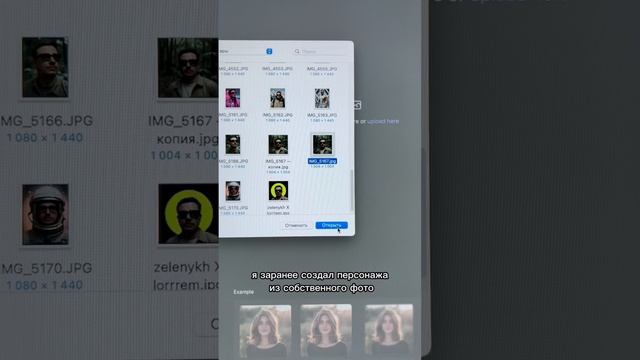Click the IMG_5163.JPG file name label in dialog
640x360 pixels.
point(322,115)
